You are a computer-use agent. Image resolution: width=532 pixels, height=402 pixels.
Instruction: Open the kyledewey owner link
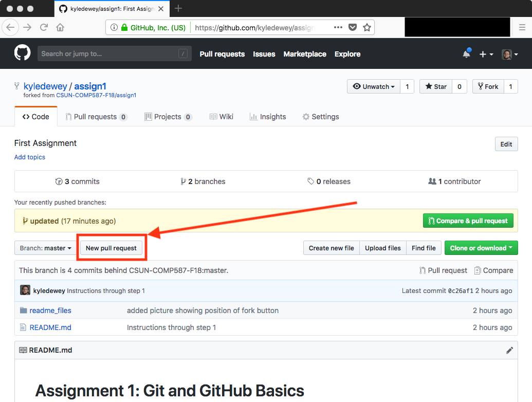click(45, 86)
